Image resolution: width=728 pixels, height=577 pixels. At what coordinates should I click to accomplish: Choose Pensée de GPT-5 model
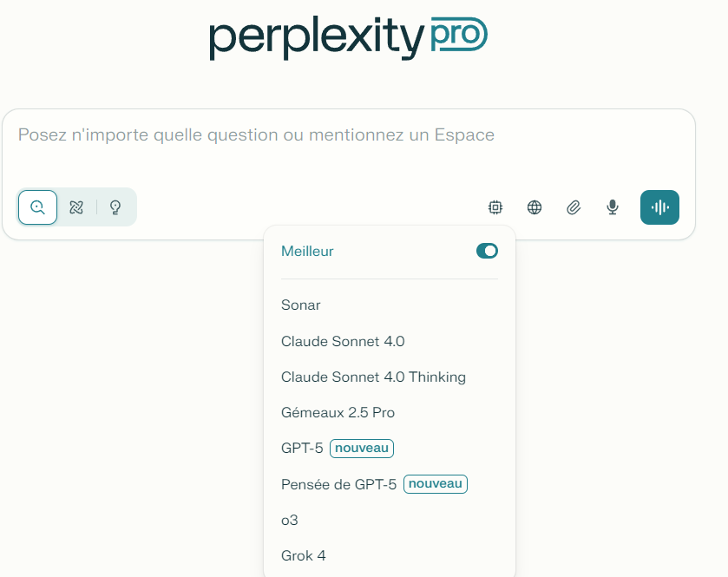click(x=338, y=484)
